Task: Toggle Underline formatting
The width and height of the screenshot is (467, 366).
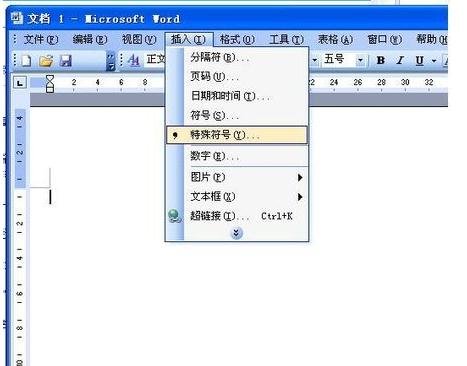Action: (x=420, y=60)
